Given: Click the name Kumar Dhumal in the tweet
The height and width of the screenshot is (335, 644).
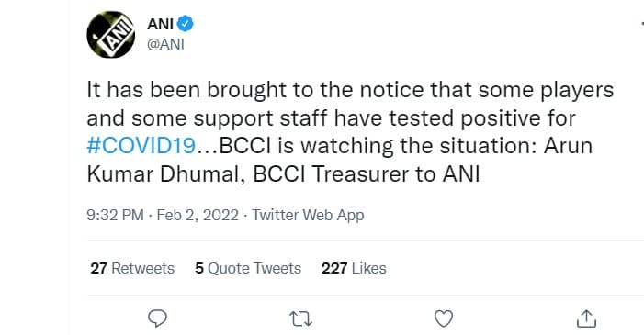Looking at the screenshot, I should pos(163,174).
